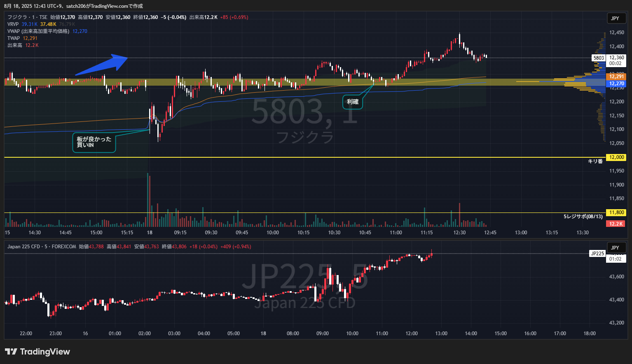Click the yellow 11,800 price-axis label

click(x=616, y=212)
